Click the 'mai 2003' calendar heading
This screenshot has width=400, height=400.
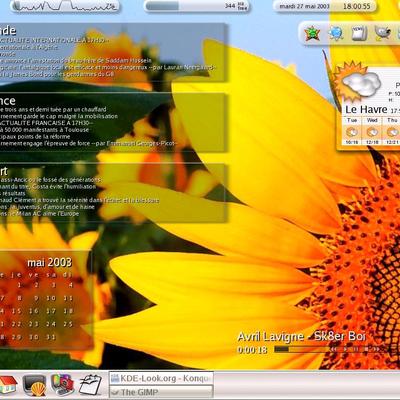coord(49,263)
